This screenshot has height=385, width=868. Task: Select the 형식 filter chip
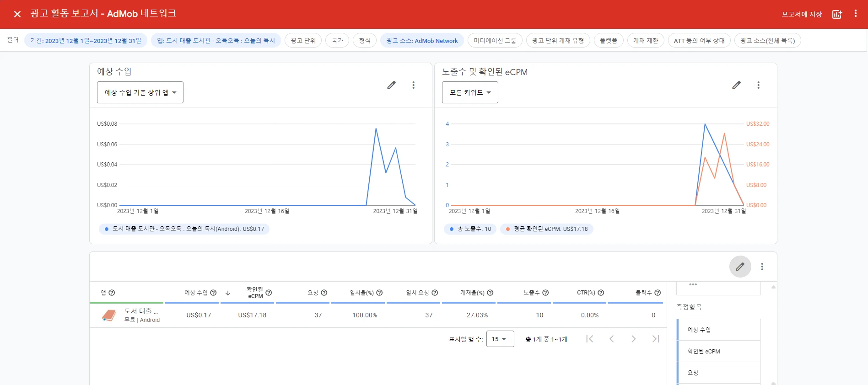click(x=365, y=41)
